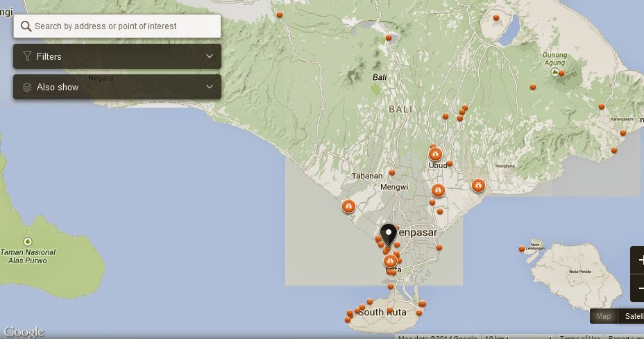Expand Filters using its chevron arrow
This screenshot has width=644, height=339.
(210, 56)
